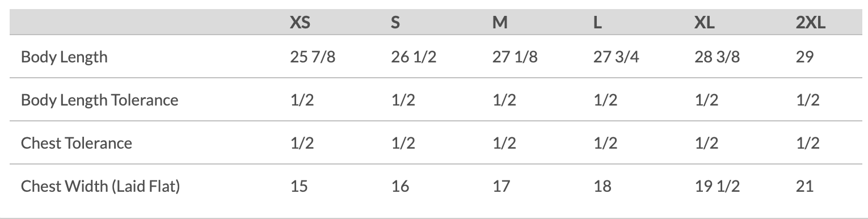Click the 28 3/8 body length value
This screenshot has height=219, width=868.
point(717,57)
